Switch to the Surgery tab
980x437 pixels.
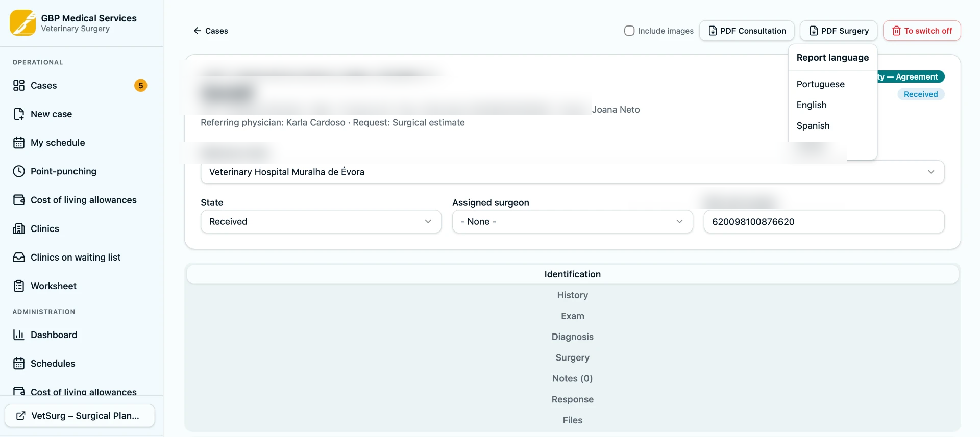click(x=572, y=358)
